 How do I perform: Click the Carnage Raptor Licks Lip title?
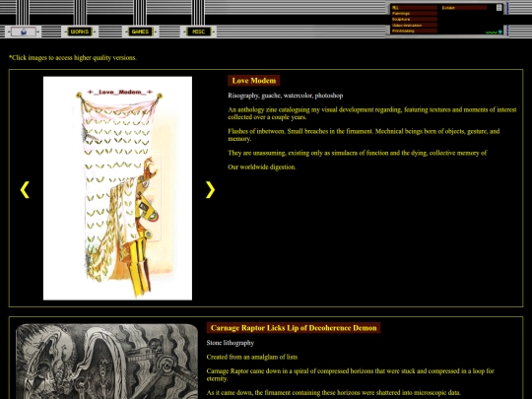coord(294,328)
